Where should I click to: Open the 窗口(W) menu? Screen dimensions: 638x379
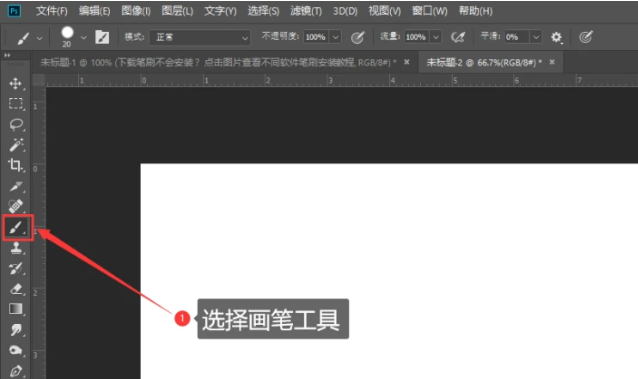429,11
